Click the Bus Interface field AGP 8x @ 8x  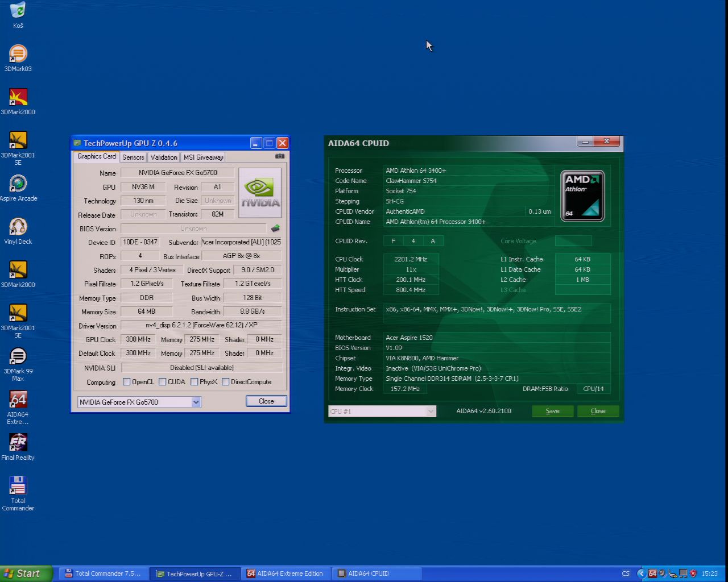pos(241,256)
